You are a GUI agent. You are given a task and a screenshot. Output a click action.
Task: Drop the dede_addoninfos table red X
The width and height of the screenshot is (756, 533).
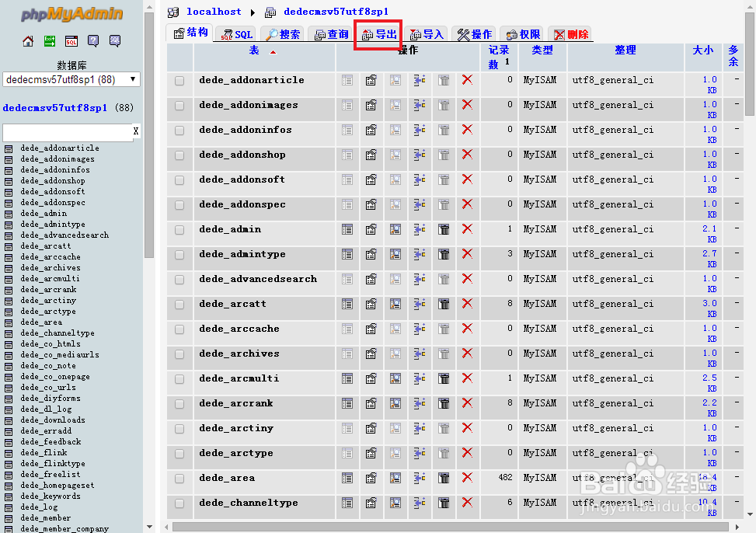[467, 129]
